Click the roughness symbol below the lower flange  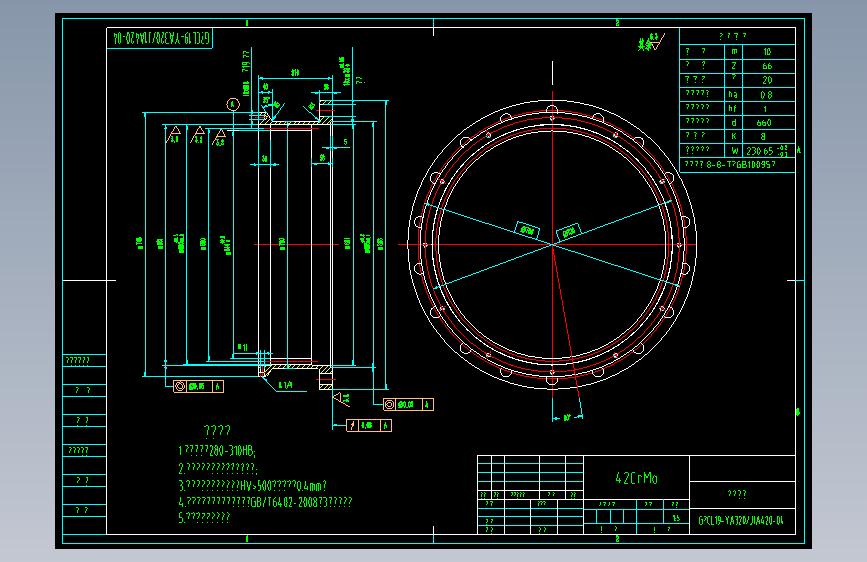pyautogui.click(x=342, y=398)
